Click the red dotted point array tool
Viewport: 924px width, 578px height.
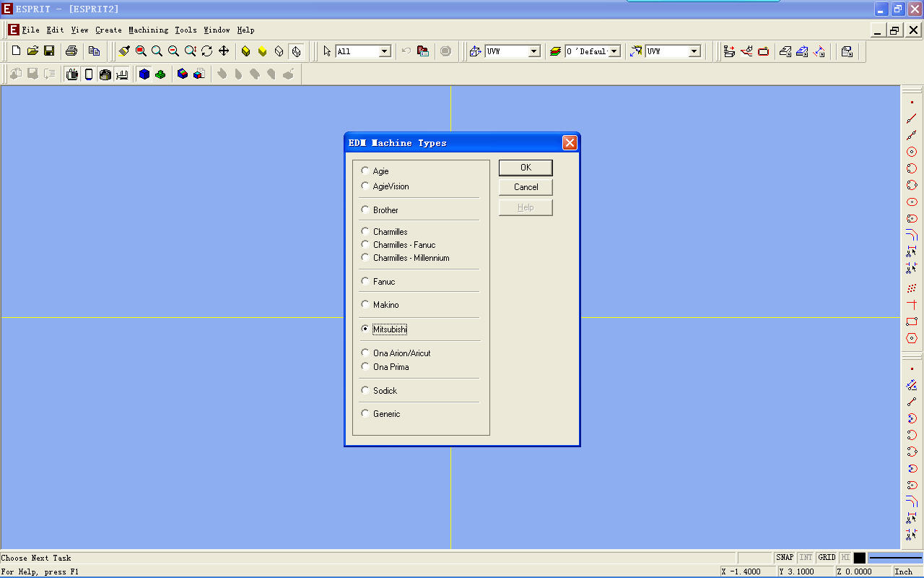click(x=912, y=288)
